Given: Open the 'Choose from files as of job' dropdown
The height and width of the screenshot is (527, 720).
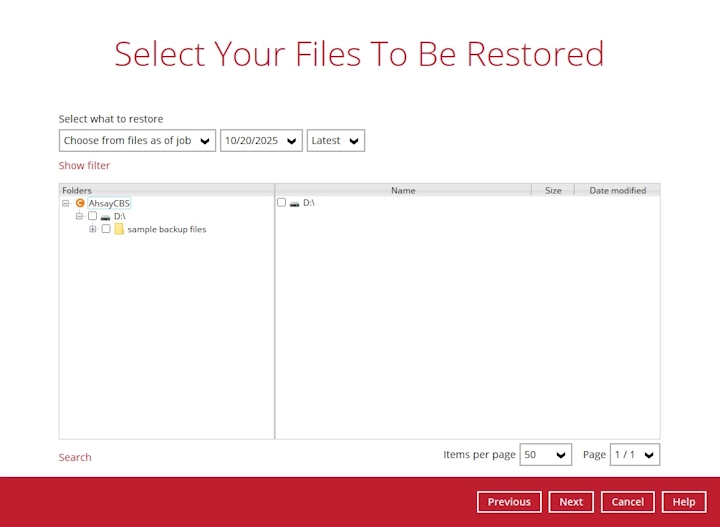Looking at the screenshot, I should click(x=137, y=140).
